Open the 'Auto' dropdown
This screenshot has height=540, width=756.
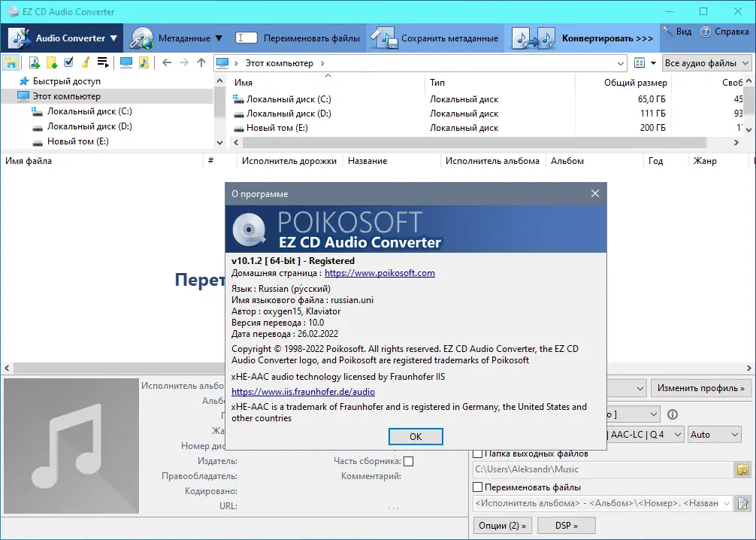[715, 435]
